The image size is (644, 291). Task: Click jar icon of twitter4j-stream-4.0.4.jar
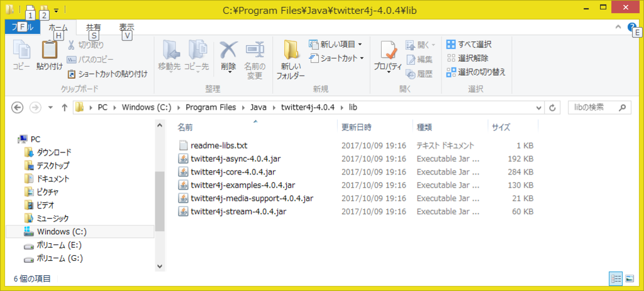[183, 212]
